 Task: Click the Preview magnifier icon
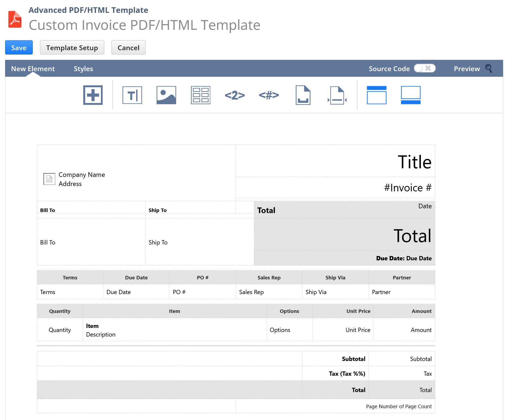(x=489, y=68)
